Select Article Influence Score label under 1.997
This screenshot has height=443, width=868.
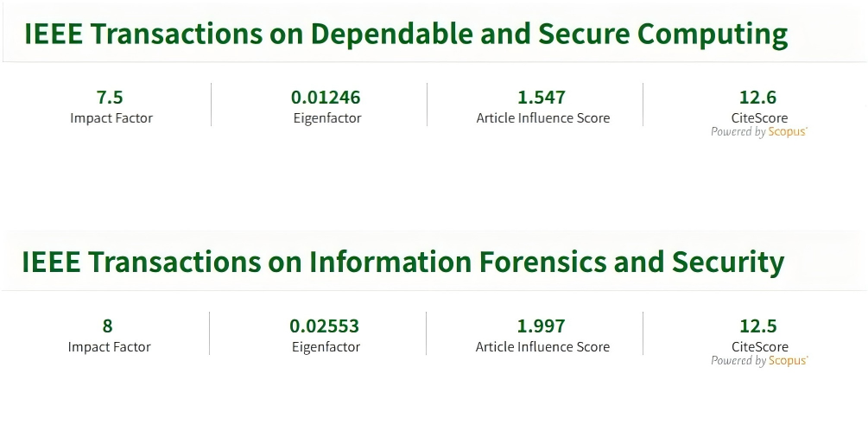(542, 346)
